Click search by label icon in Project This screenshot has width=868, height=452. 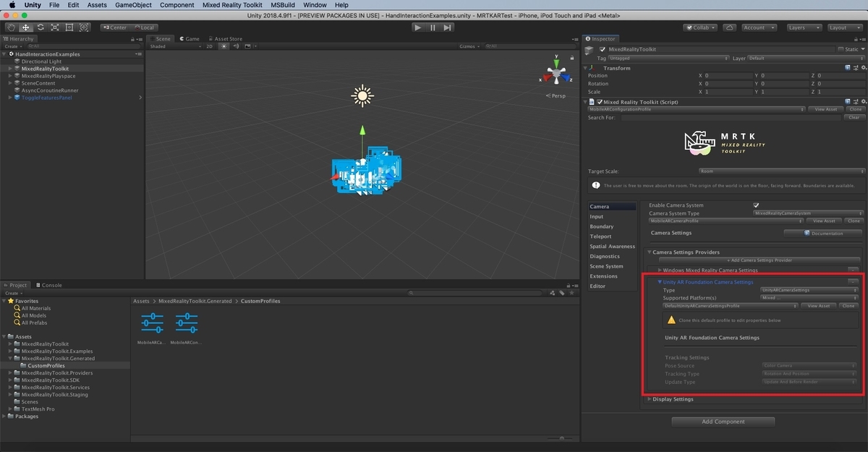pyautogui.click(x=561, y=293)
